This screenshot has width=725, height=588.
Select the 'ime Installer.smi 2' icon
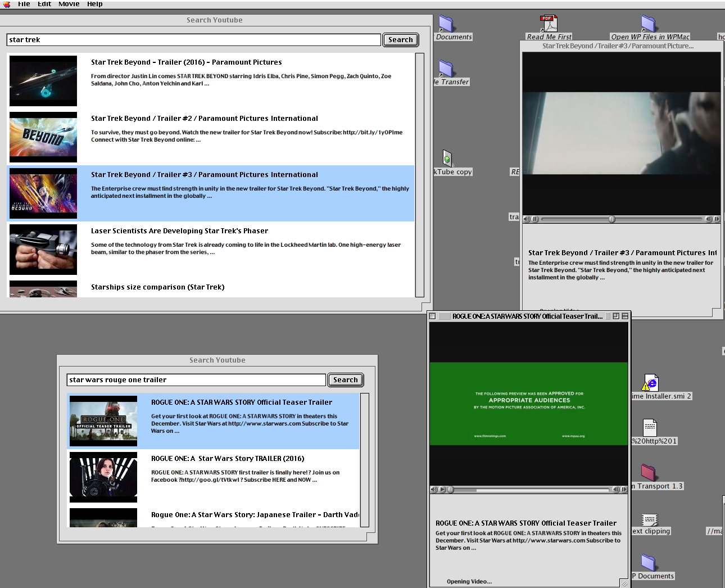click(x=651, y=383)
